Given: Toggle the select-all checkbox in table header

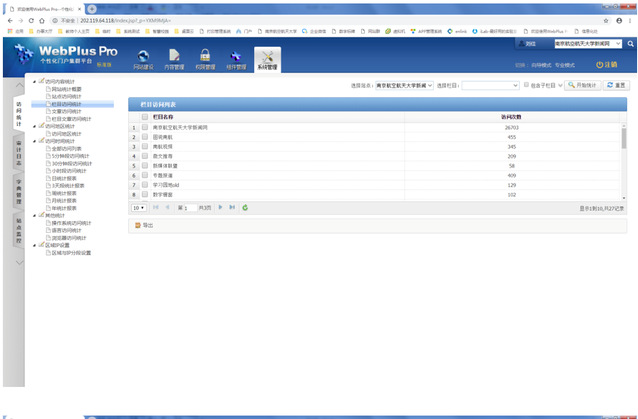Looking at the screenshot, I should click(144, 117).
